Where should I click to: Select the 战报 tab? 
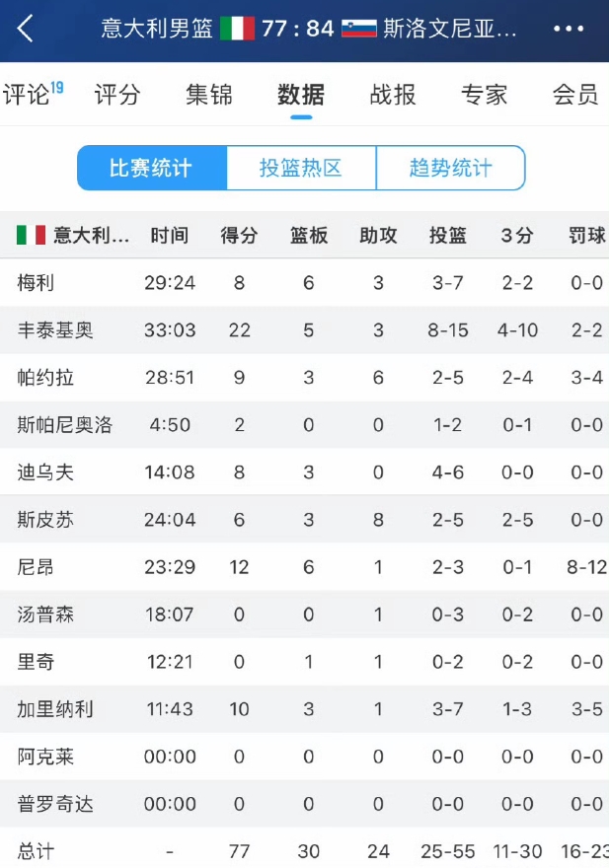point(393,95)
